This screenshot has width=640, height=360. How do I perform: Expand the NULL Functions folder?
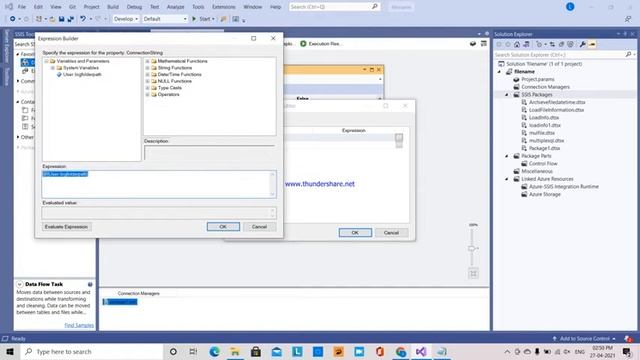click(147, 81)
